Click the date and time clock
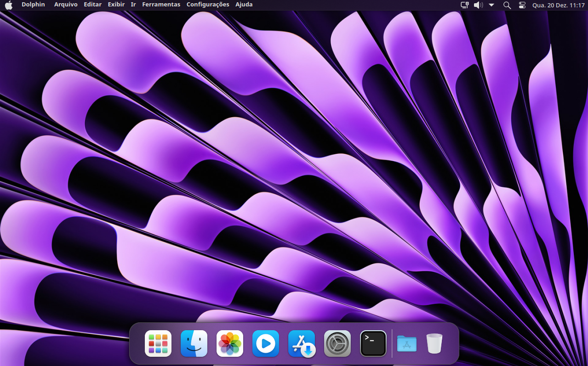Image resolution: width=588 pixels, height=366 pixels. click(x=558, y=5)
